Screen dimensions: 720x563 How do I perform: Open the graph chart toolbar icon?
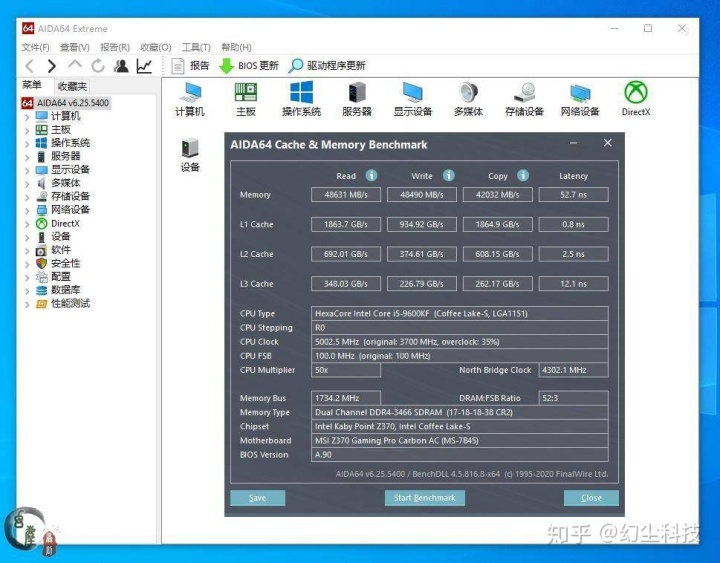144,66
